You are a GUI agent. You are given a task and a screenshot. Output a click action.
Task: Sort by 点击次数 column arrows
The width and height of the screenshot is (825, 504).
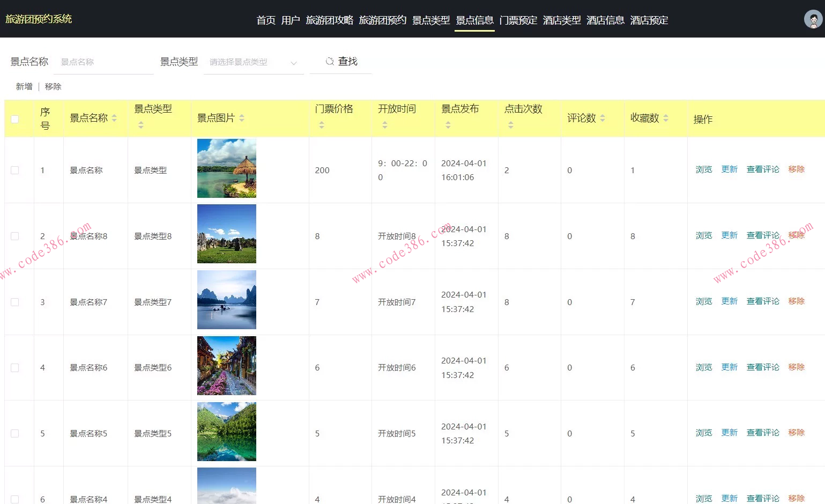pyautogui.click(x=511, y=125)
